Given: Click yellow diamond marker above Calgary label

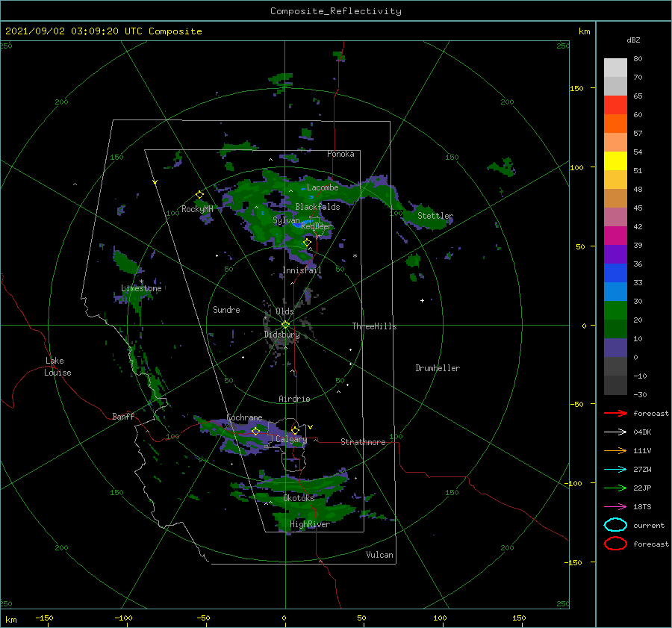Looking at the screenshot, I should 295,430.
